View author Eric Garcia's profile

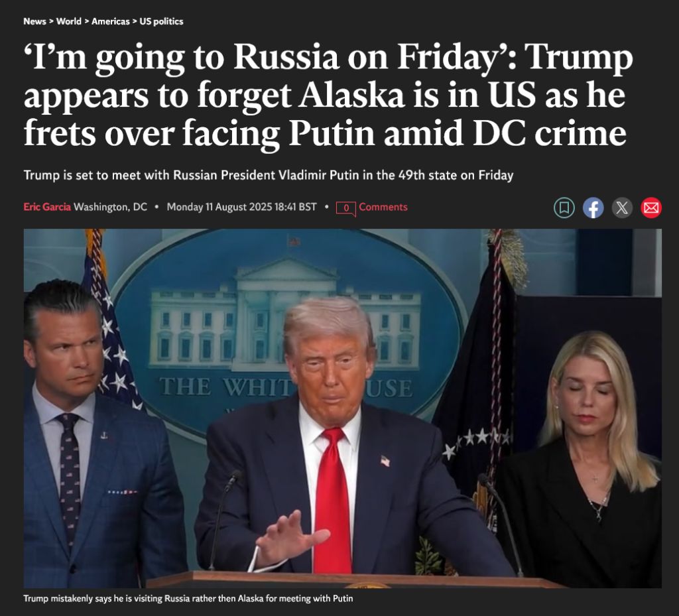point(47,207)
